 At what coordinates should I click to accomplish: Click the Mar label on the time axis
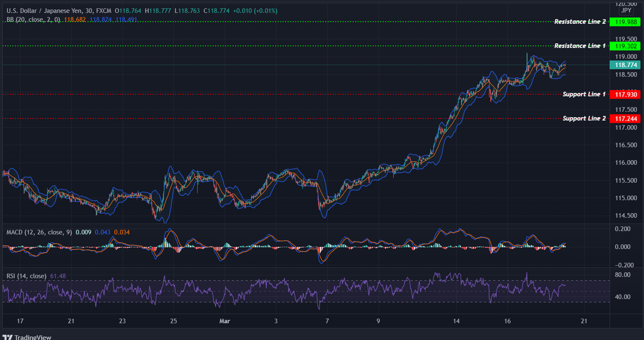click(x=225, y=321)
